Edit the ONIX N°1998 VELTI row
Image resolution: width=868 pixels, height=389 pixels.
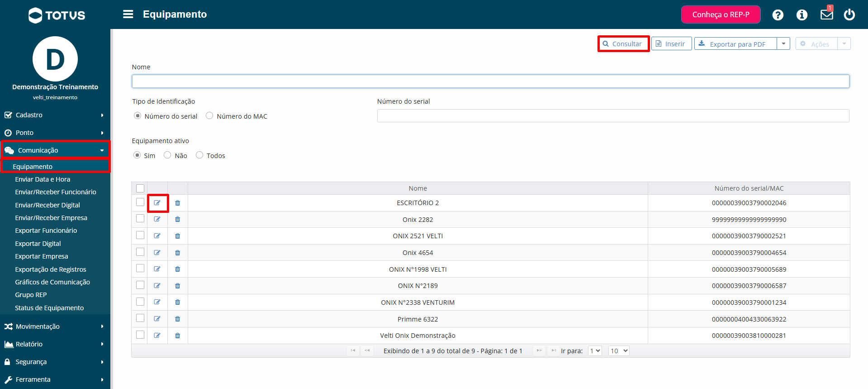[x=157, y=269]
